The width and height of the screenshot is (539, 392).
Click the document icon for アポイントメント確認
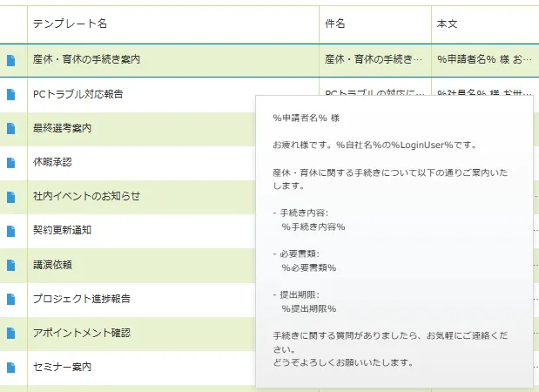11,333
